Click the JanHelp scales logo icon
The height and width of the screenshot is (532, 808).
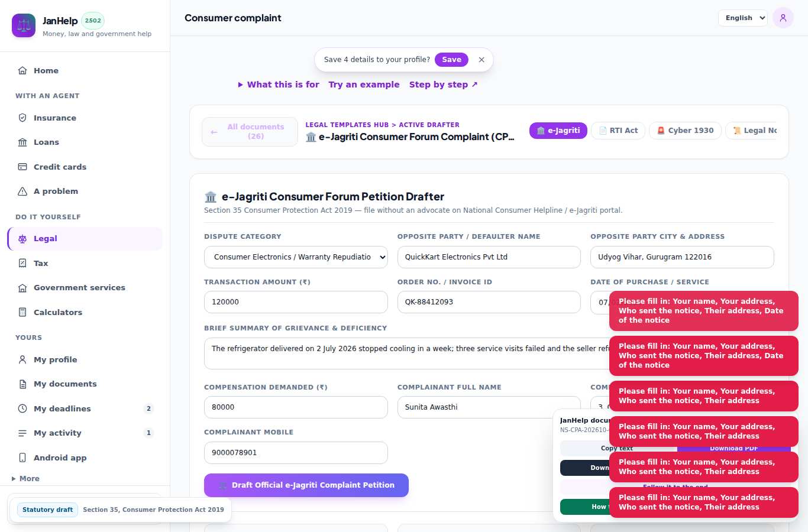pos(24,25)
